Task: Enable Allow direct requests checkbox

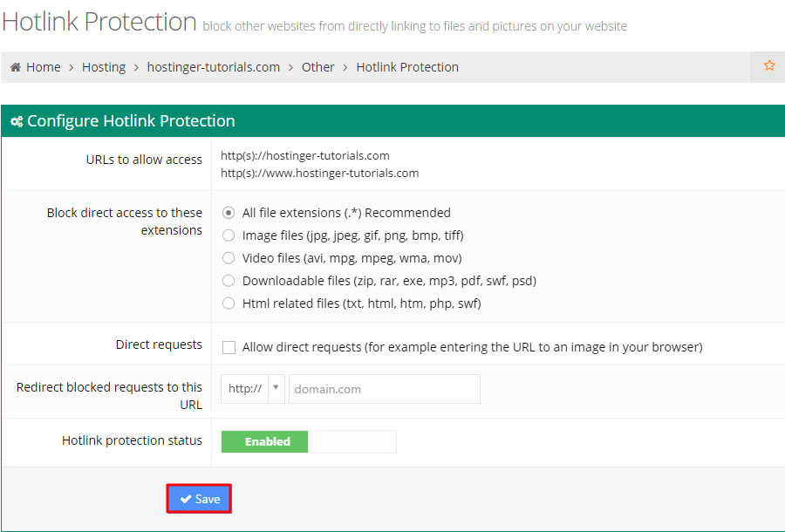Action: (x=229, y=347)
